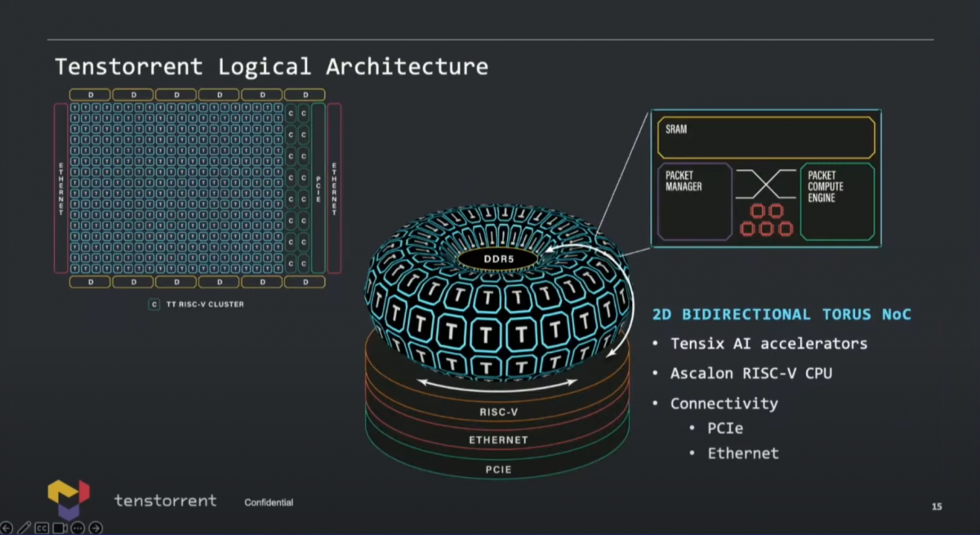Go to the previous slide arrow
This screenshot has width=980, height=535.
coord(7,528)
